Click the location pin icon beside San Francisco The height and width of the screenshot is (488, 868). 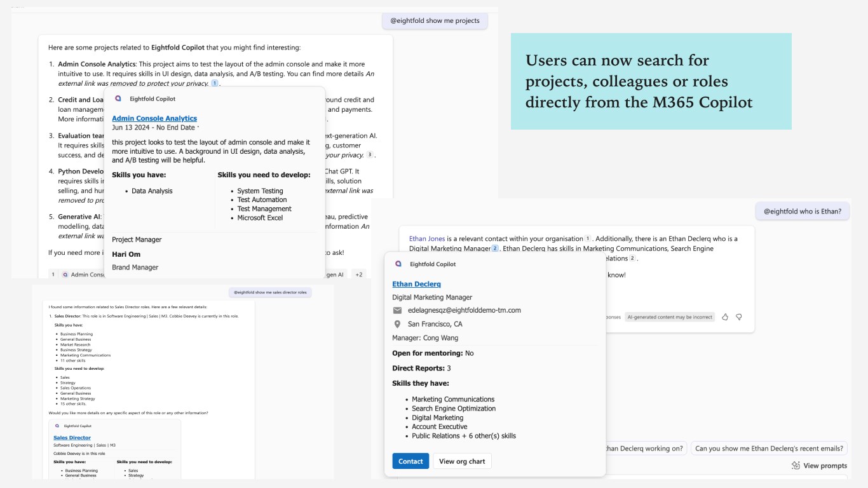click(397, 324)
